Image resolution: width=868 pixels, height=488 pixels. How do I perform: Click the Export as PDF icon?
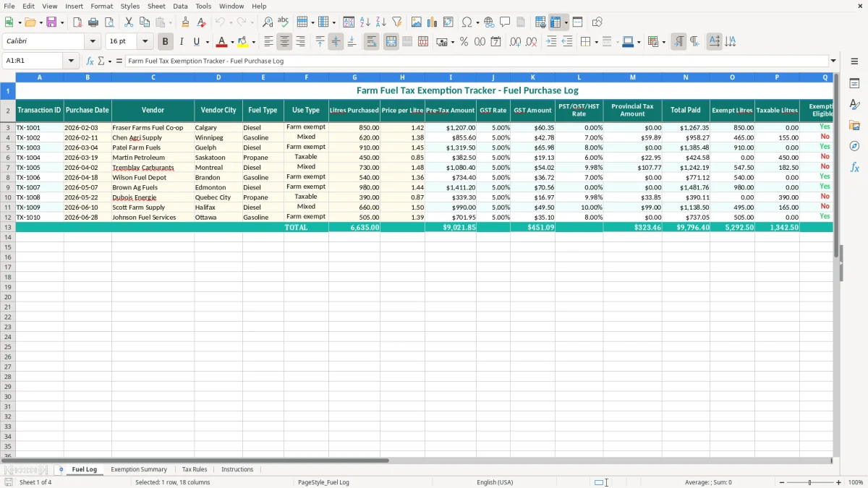[x=77, y=22]
